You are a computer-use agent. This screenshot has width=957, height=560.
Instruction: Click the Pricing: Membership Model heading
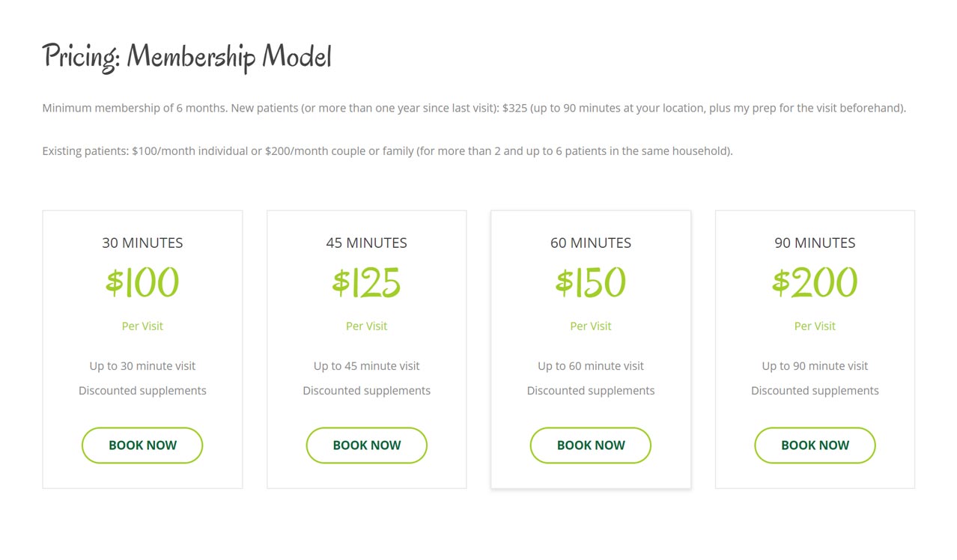point(186,57)
